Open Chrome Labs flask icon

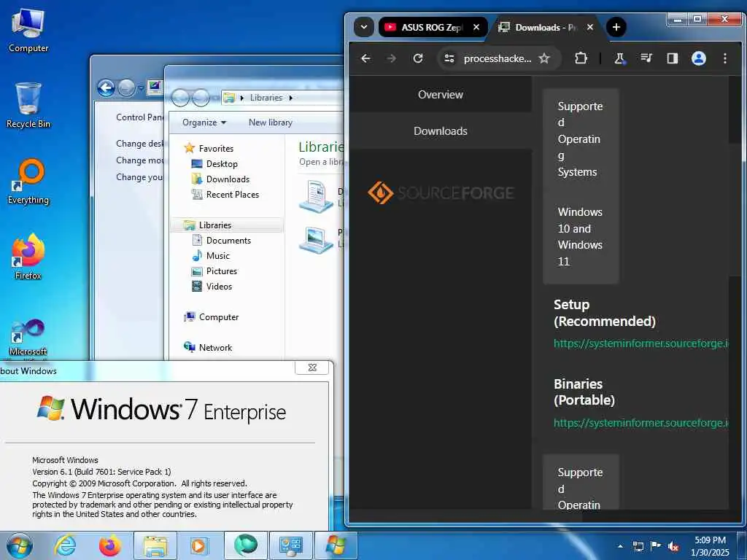coord(619,58)
